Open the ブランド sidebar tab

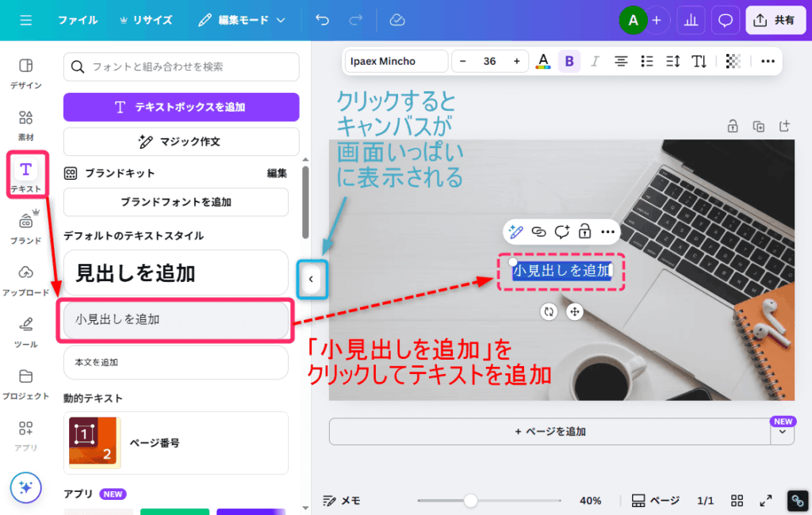point(25,227)
